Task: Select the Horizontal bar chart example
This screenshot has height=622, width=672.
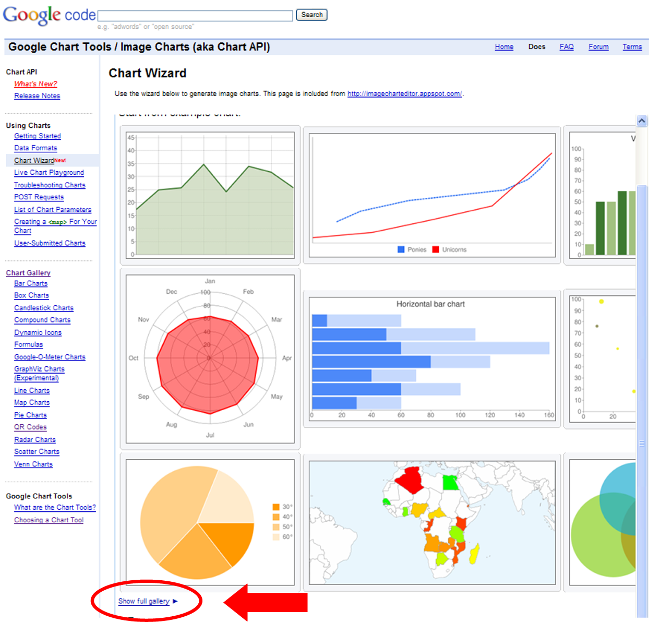Action: point(432,359)
